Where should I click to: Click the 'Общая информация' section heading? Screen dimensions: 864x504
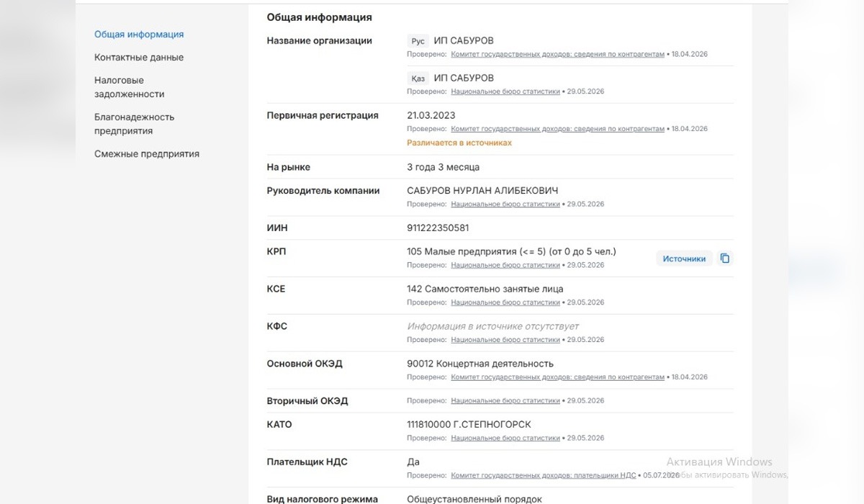pos(320,17)
